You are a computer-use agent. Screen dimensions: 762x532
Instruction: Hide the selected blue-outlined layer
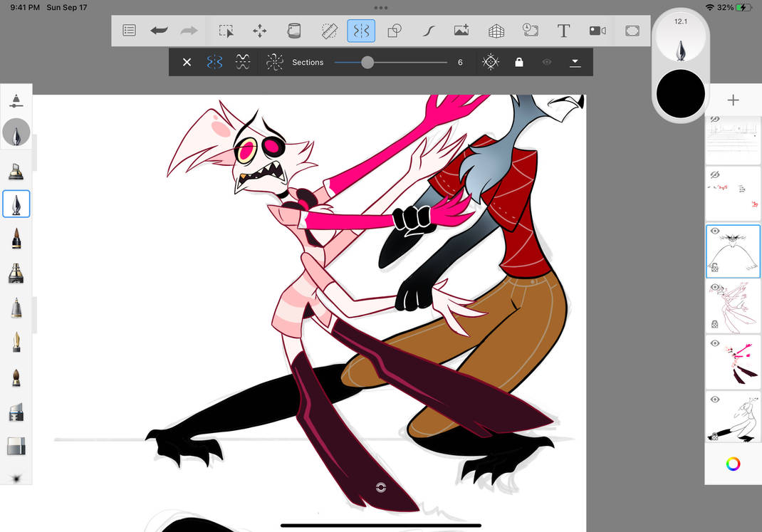click(x=714, y=231)
